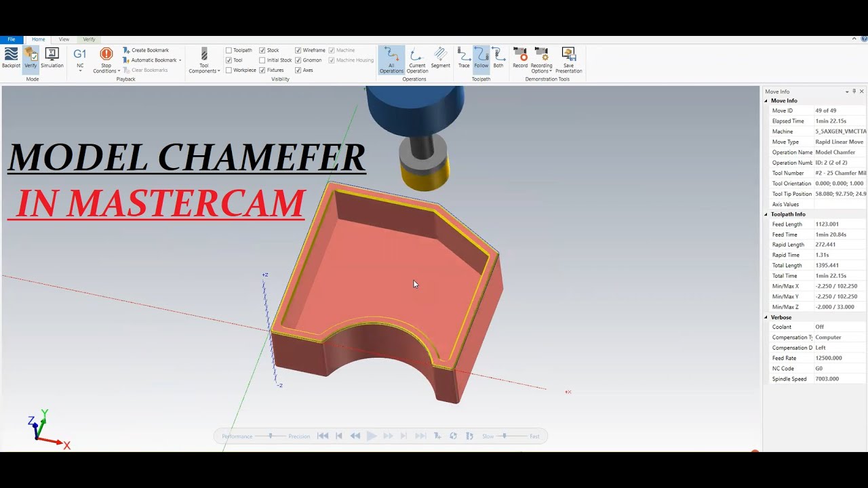
Task: Collapse the Toolpath Info section
Action: tap(766, 214)
